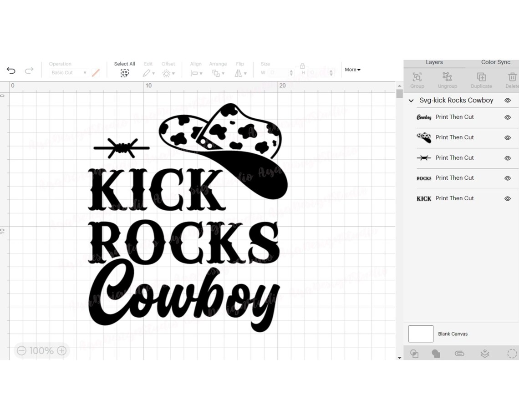Screen dimensions: 519x420
Task: Select the barbed wire graphic on canvas
Action: click(122, 148)
